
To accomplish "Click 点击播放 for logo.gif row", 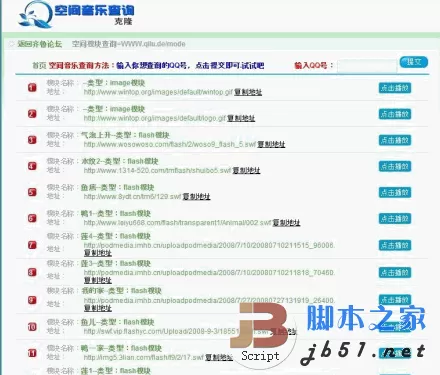I will coord(395,114).
